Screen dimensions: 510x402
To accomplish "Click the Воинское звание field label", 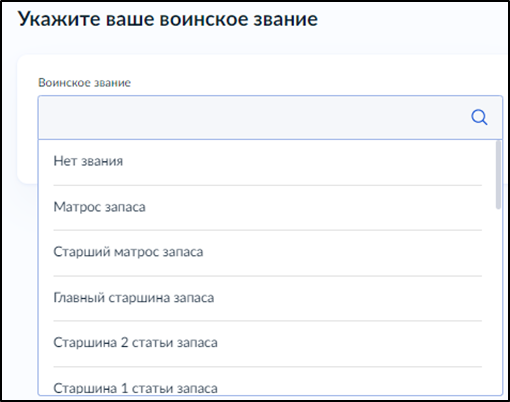I will point(84,83).
